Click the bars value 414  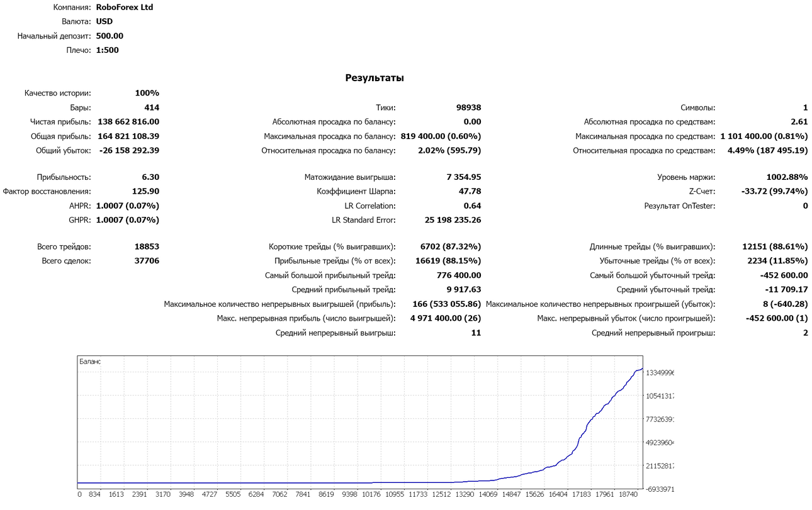[152, 108]
